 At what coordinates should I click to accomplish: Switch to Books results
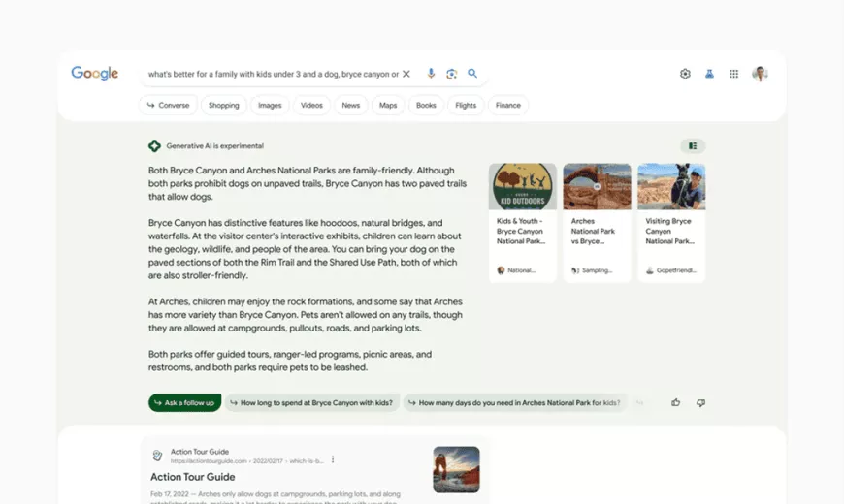coord(426,105)
